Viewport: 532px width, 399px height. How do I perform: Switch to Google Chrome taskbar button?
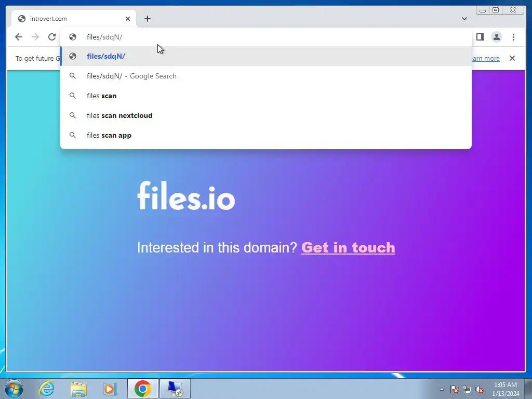coord(143,389)
